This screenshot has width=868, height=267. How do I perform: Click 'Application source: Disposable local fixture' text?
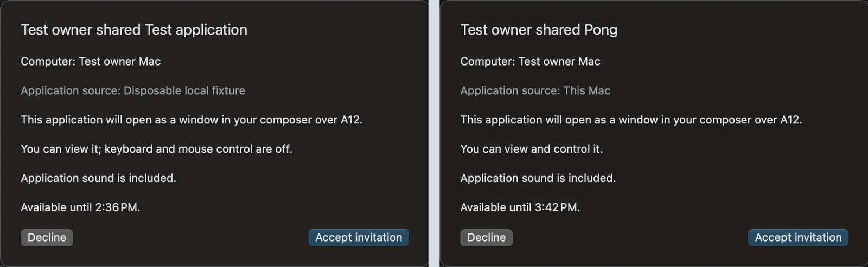coord(133,90)
